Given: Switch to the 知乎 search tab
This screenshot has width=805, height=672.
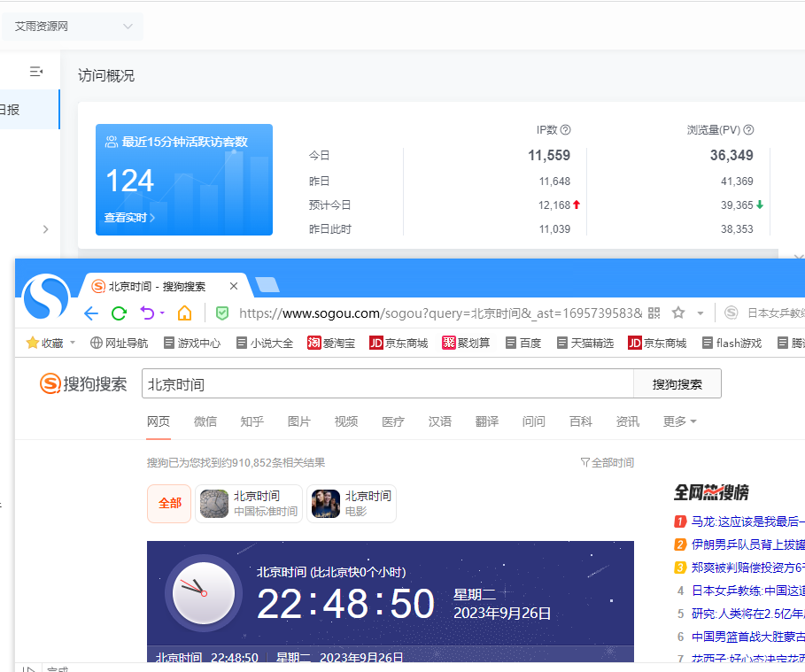Looking at the screenshot, I should [x=252, y=421].
